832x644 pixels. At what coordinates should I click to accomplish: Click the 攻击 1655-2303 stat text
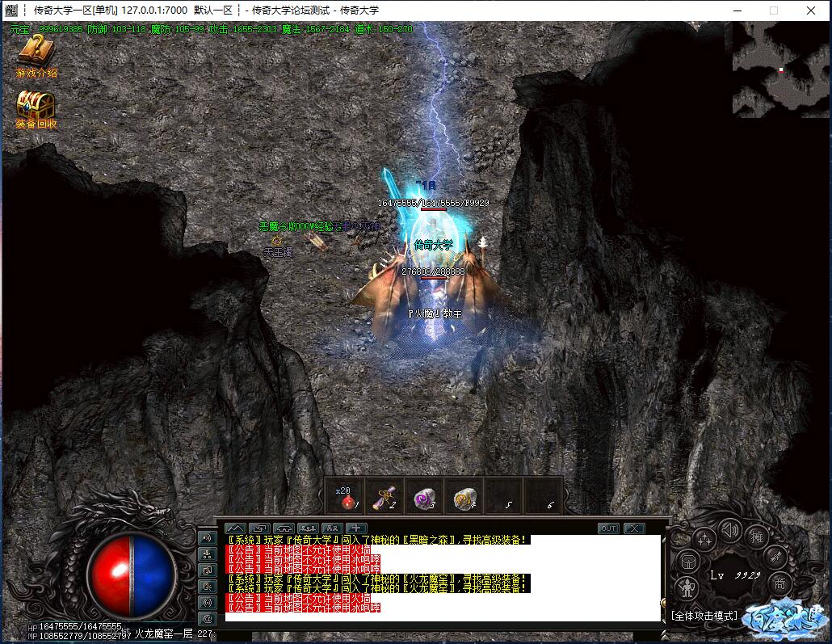pos(242,28)
